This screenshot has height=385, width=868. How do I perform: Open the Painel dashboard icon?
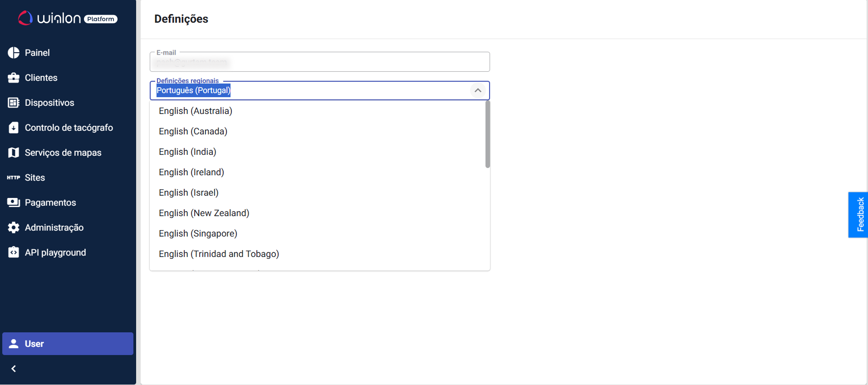(14, 53)
